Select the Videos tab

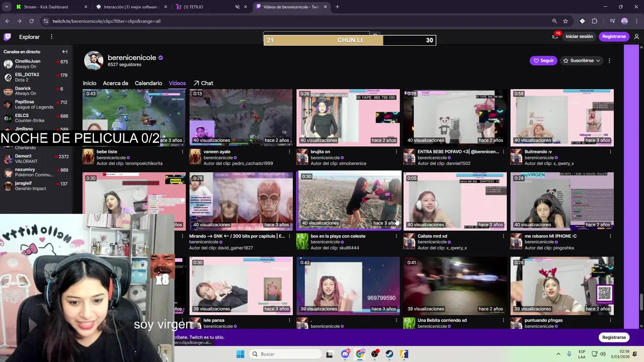177,83
